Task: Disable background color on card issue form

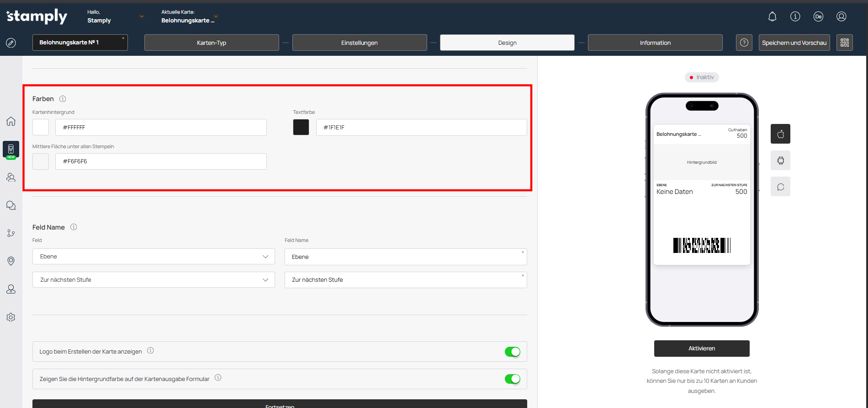Action: [512, 379]
